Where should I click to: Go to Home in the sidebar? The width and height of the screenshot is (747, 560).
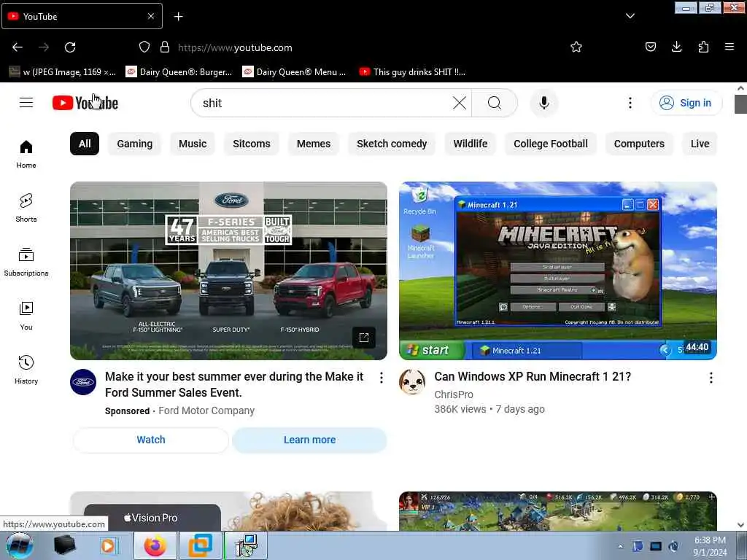point(26,155)
